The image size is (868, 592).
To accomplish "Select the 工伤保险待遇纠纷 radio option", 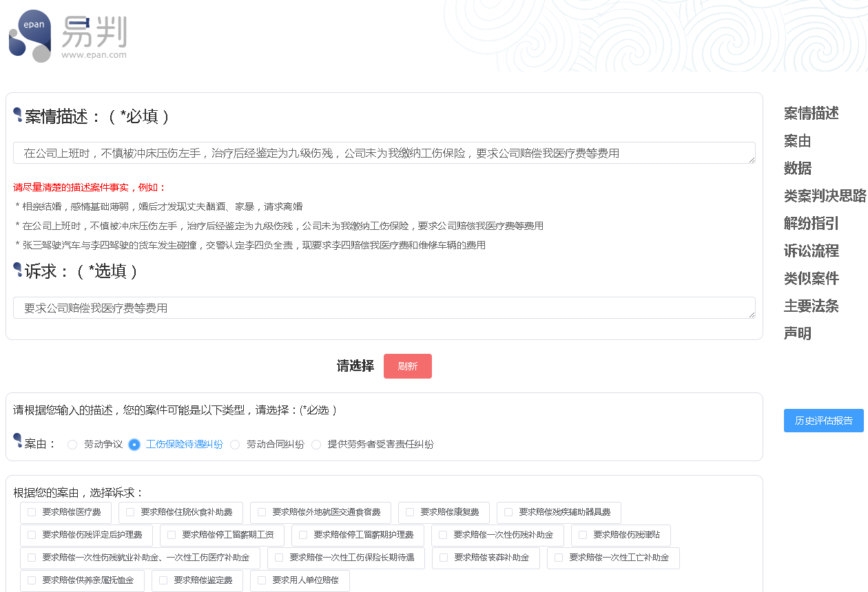I will (x=134, y=445).
